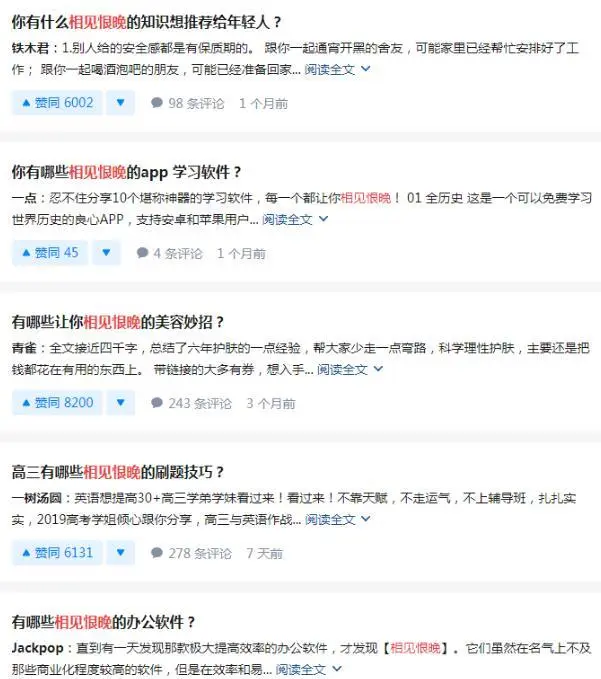Open the 243 comments speech bubble
This screenshot has height=679, width=601.
click(191, 403)
